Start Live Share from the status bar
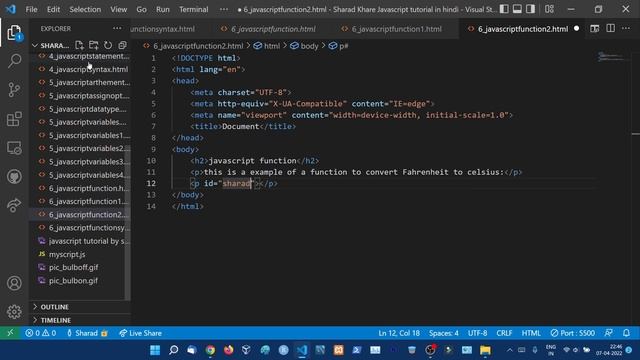Image resolution: width=640 pixels, height=360 pixels. point(140,333)
